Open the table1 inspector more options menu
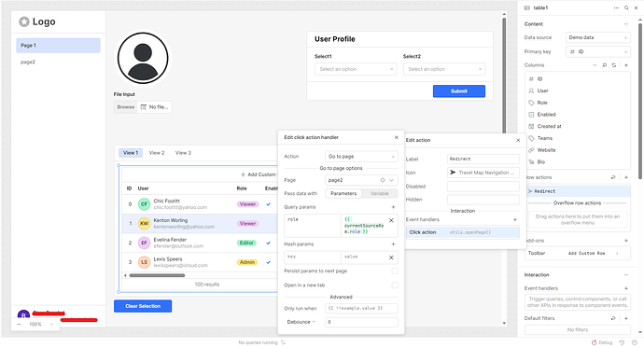This screenshot has height=348, width=644. (617, 7)
